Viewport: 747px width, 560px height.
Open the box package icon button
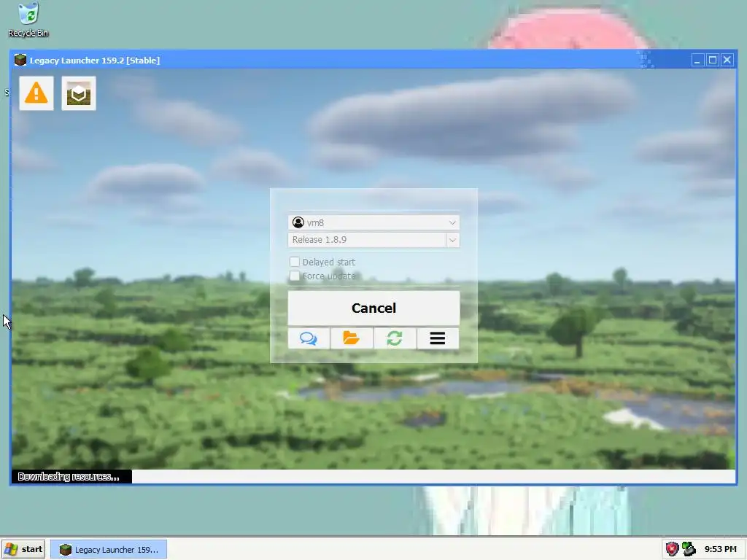79,93
